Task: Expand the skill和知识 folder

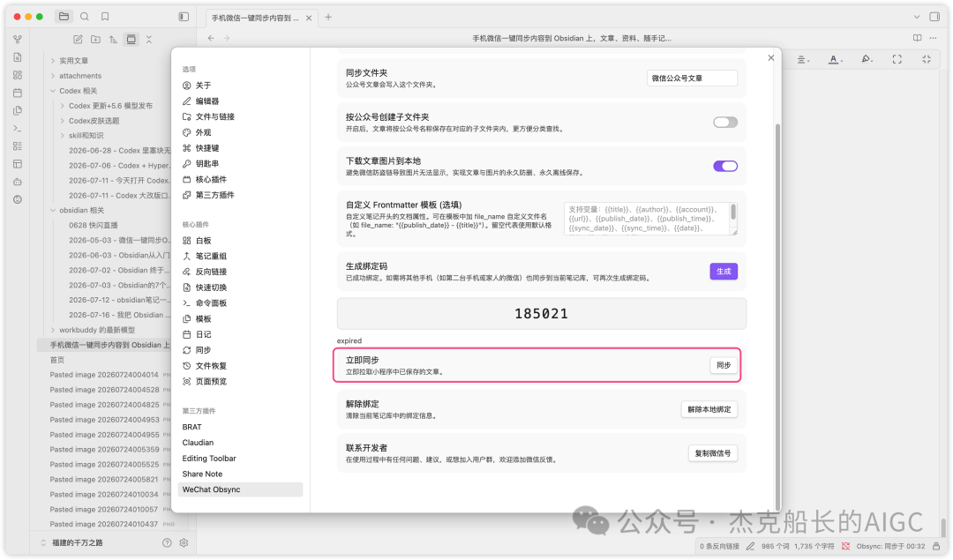Action: 63,136
